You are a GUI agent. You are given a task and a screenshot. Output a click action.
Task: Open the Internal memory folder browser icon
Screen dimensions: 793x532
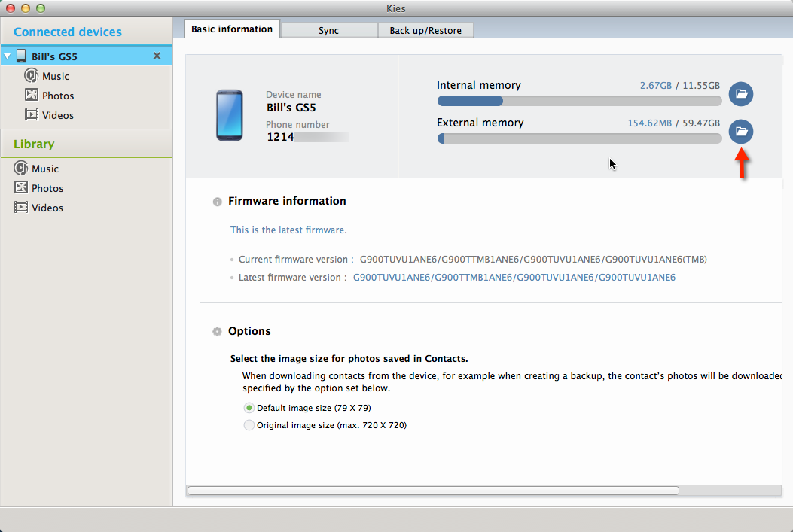point(741,94)
